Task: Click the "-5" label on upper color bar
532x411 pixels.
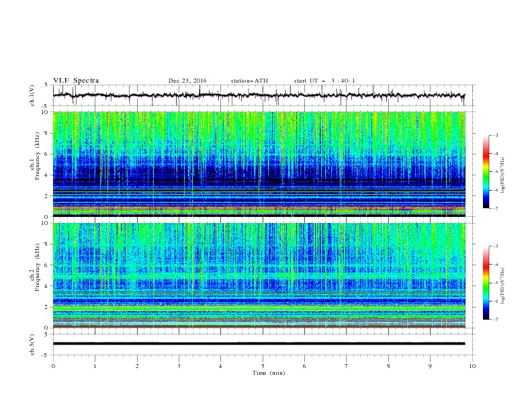Action: [496, 172]
